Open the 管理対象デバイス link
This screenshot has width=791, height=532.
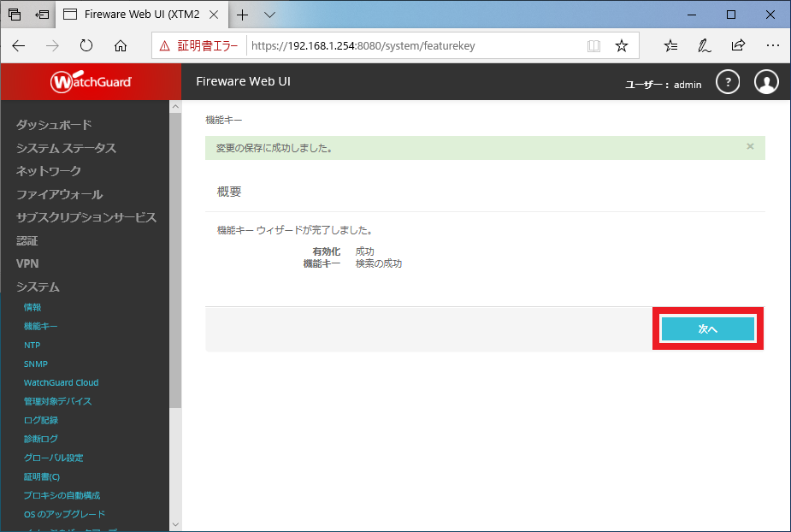pyautogui.click(x=57, y=401)
